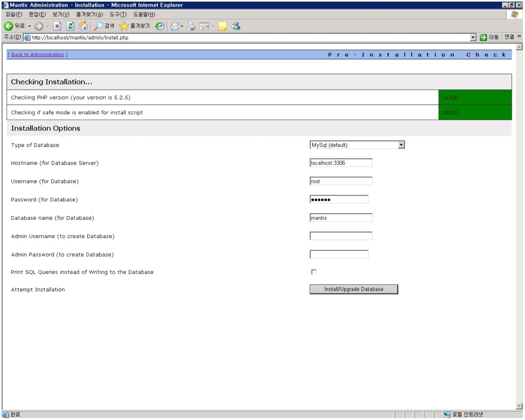525x420 pixels.
Task: Click the page icon in address bar
Action: tap(28, 37)
